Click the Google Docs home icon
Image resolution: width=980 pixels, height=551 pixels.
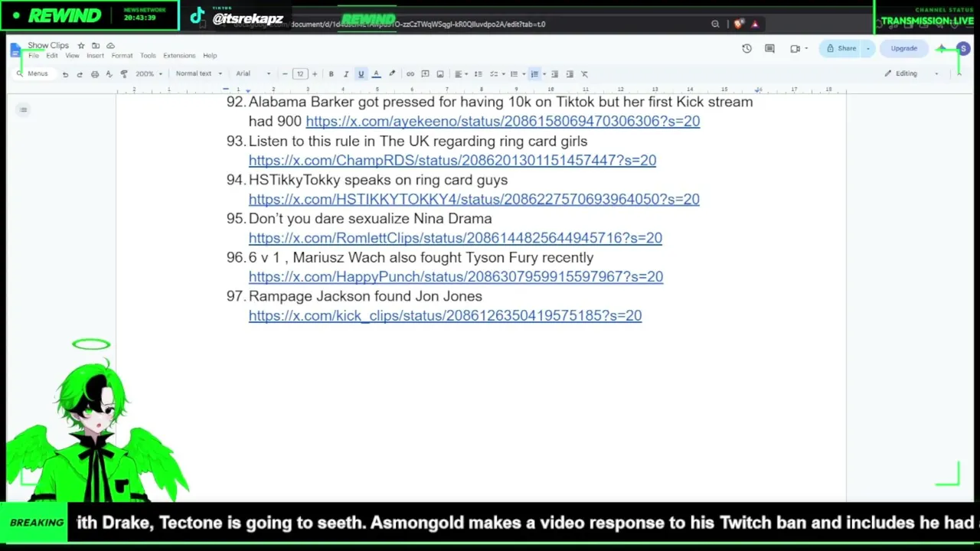(15, 51)
